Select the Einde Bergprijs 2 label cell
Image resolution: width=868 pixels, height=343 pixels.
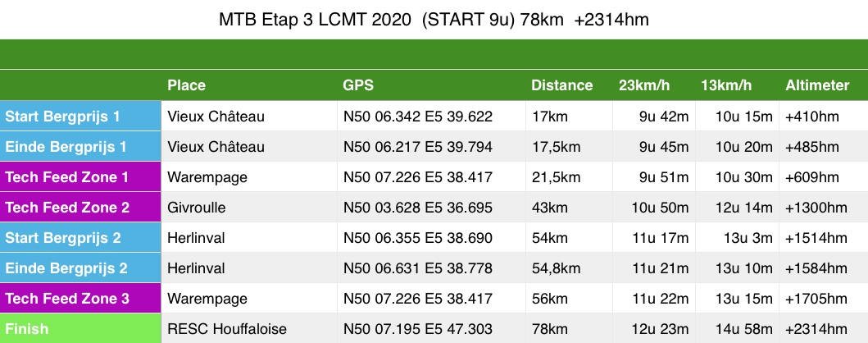[80, 268]
